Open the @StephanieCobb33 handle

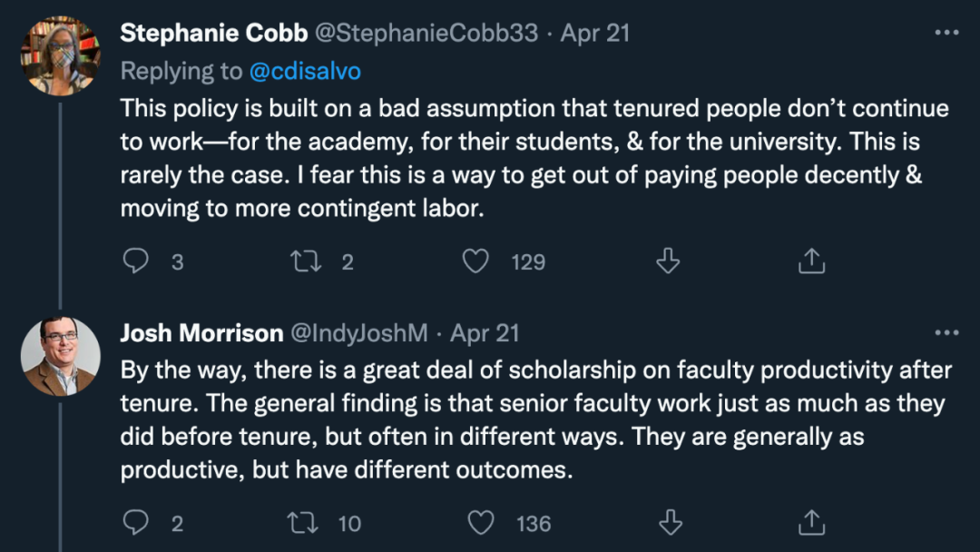tap(428, 34)
